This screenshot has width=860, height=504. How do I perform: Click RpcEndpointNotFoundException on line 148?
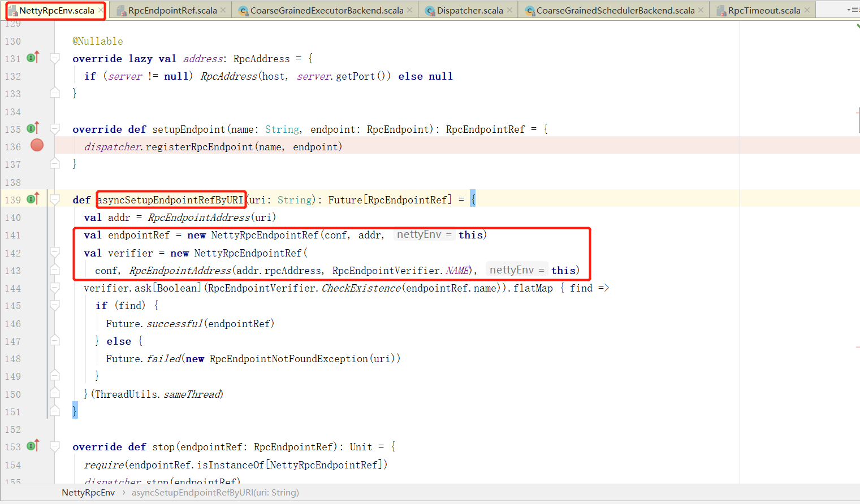point(288,359)
